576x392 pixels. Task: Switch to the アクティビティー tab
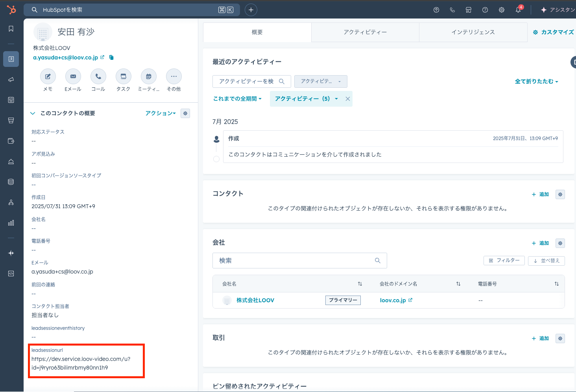[x=365, y=32]
